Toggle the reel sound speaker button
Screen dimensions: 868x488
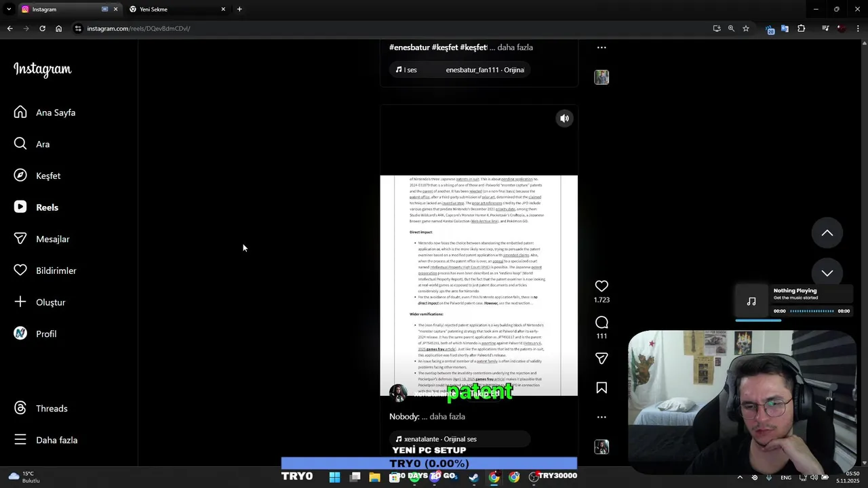(x=564, y=119)
